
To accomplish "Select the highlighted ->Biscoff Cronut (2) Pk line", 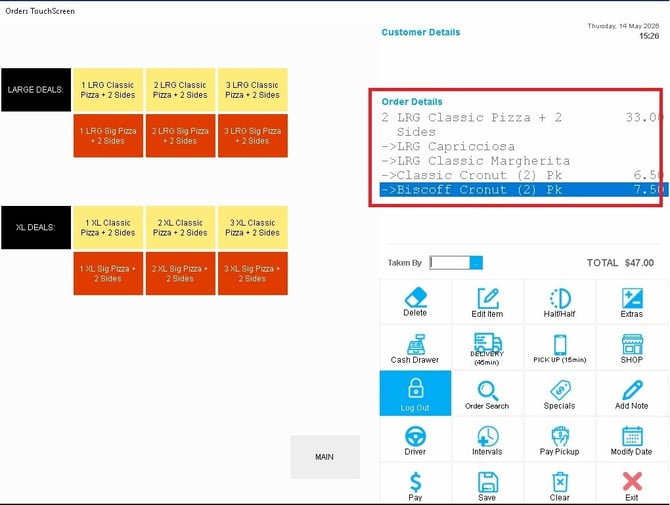I will (x=523, y=189).
